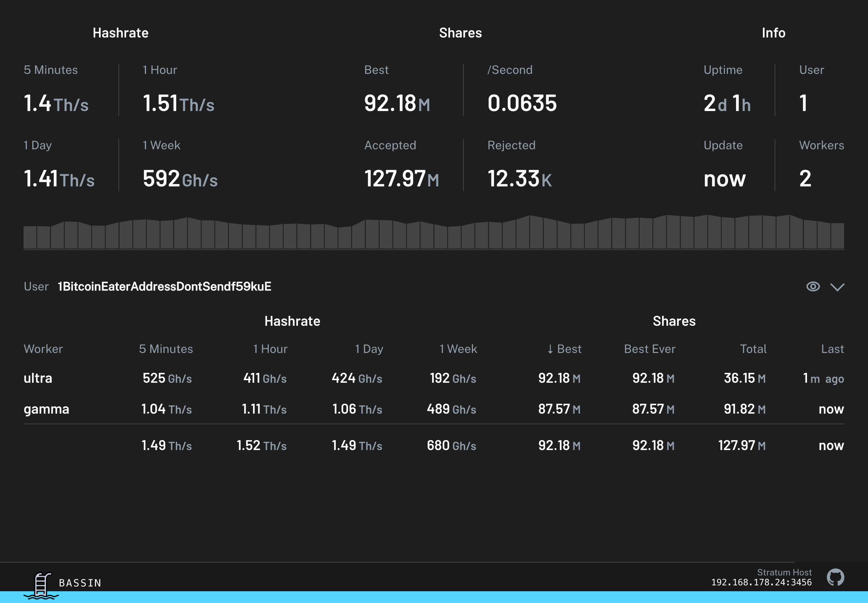Select the ultra worker row
This screenshot has width=868, height=603.
tap(38, 378)
